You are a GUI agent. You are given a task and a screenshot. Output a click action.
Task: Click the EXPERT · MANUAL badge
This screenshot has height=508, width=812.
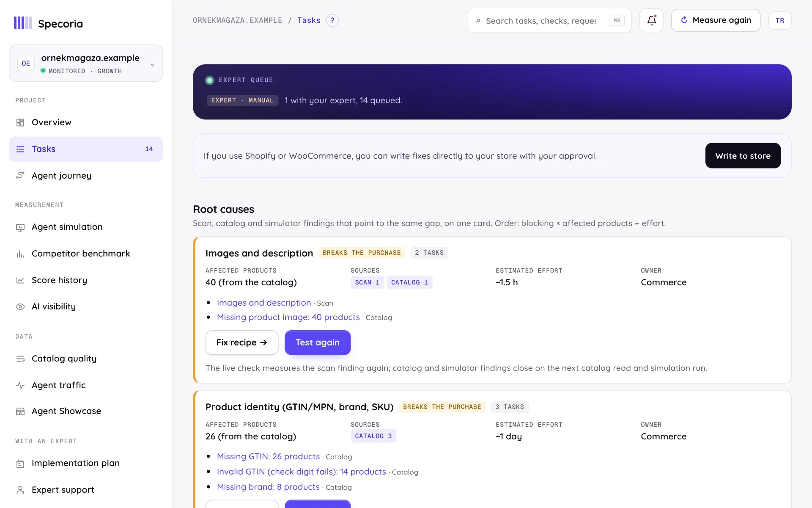coord(242,100)
